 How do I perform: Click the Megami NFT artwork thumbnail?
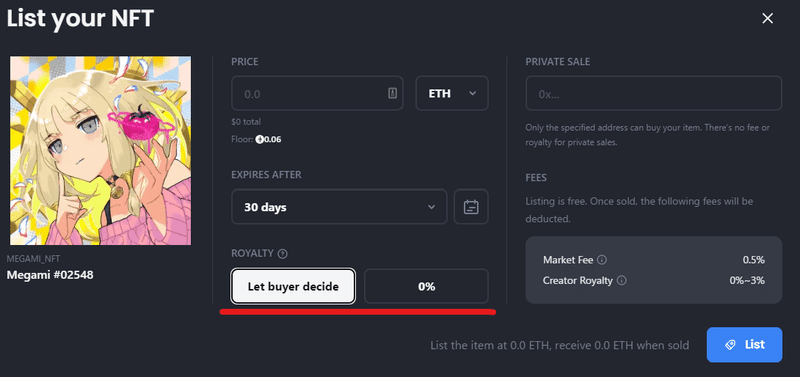coord(101,150)
